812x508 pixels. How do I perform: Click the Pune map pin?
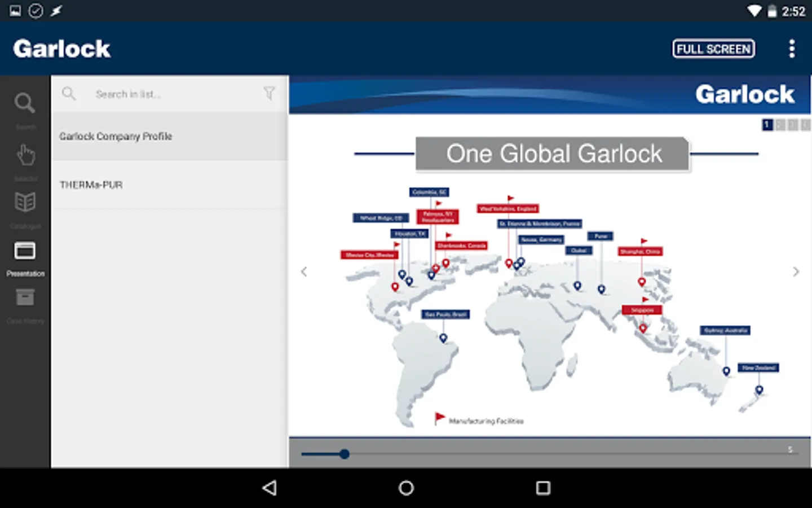coord(602,290)
